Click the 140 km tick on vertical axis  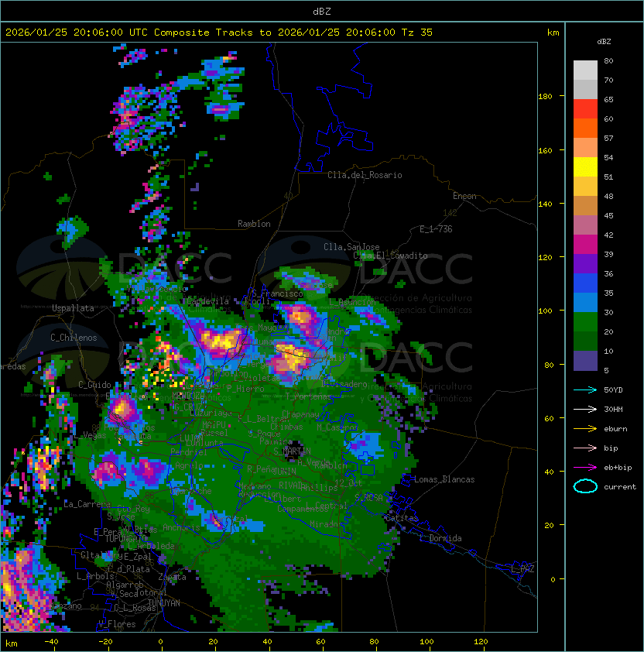[545, 204]
